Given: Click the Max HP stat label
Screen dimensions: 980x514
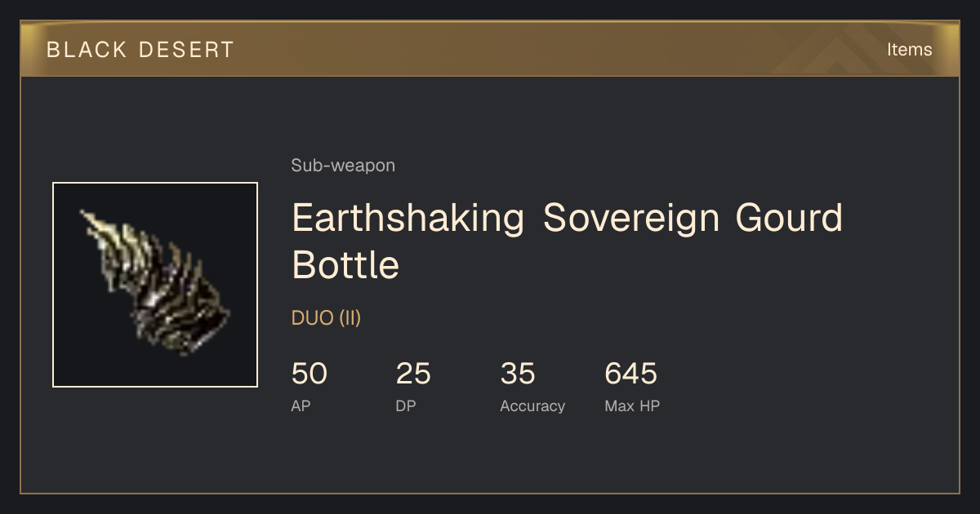Looking at the screenshot, I should (632, 406).
